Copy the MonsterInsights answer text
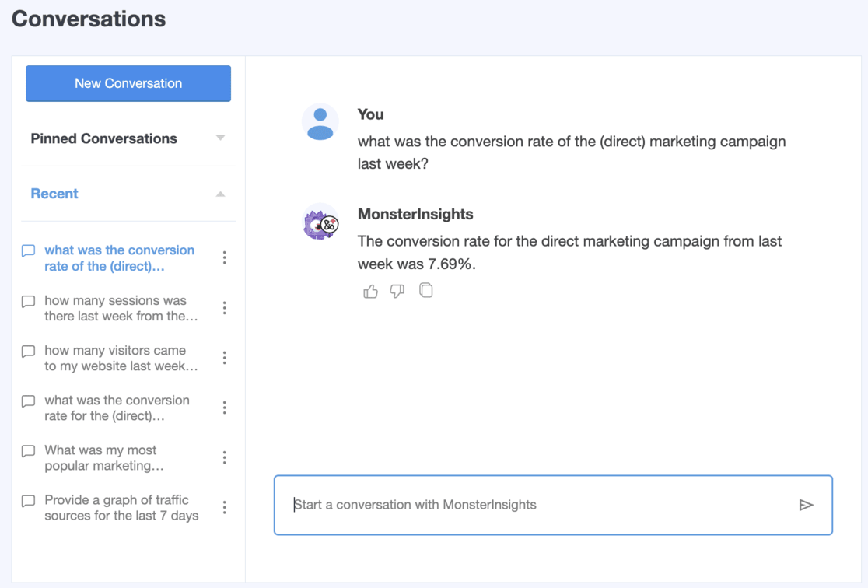 click(425, 290)
